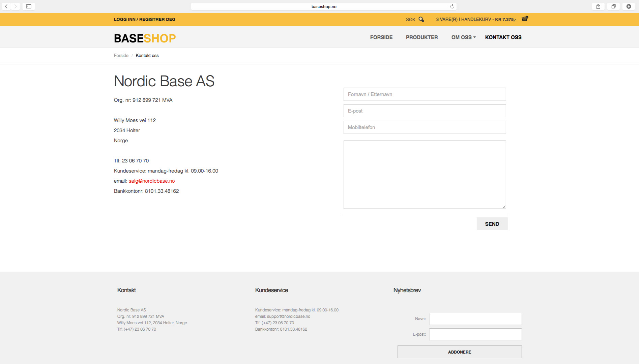The width and height of the screenshot is (639, 364).
Task: Reload page with refresh icon
Action: click(452, 6)
